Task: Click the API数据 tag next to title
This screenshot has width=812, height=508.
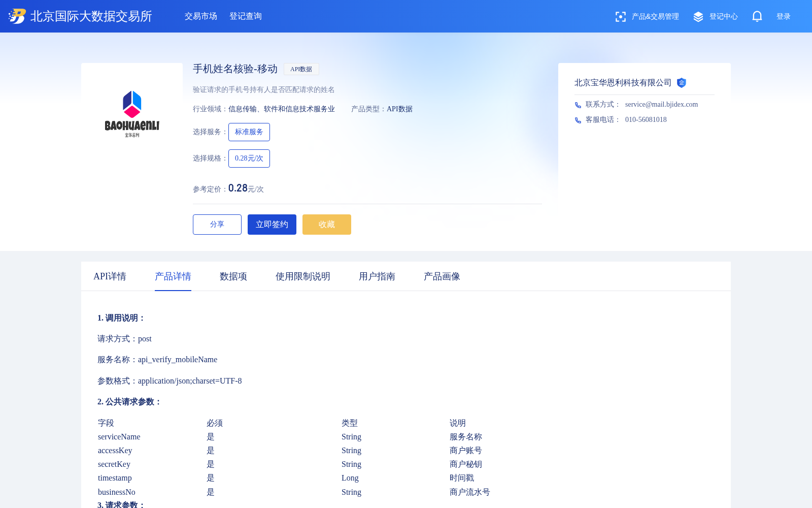Action: 301,69
